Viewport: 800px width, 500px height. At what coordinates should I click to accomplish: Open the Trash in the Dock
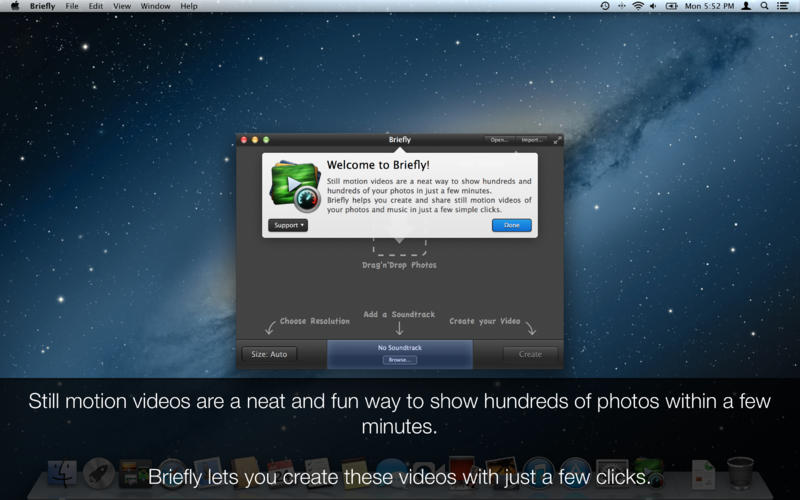click(740, 473)
